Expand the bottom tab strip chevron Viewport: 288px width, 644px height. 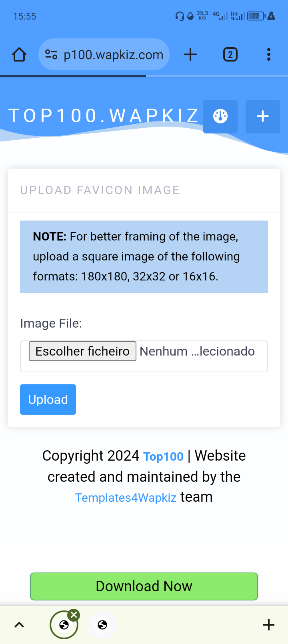coord(19,625)
